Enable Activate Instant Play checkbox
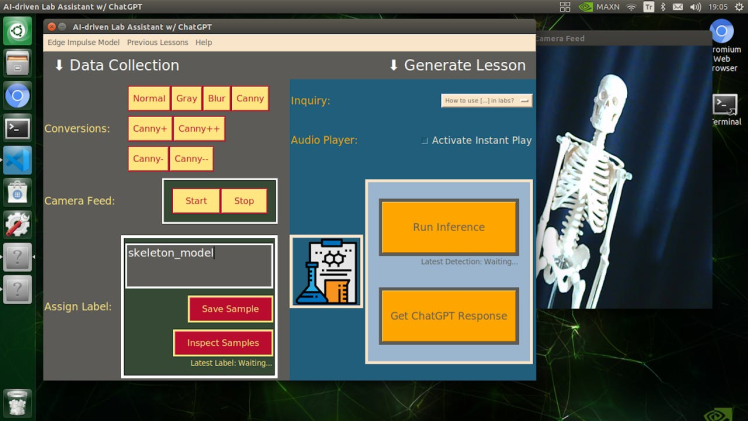Image resolution: width=748 pixels, height=421 pixels. 425,141
